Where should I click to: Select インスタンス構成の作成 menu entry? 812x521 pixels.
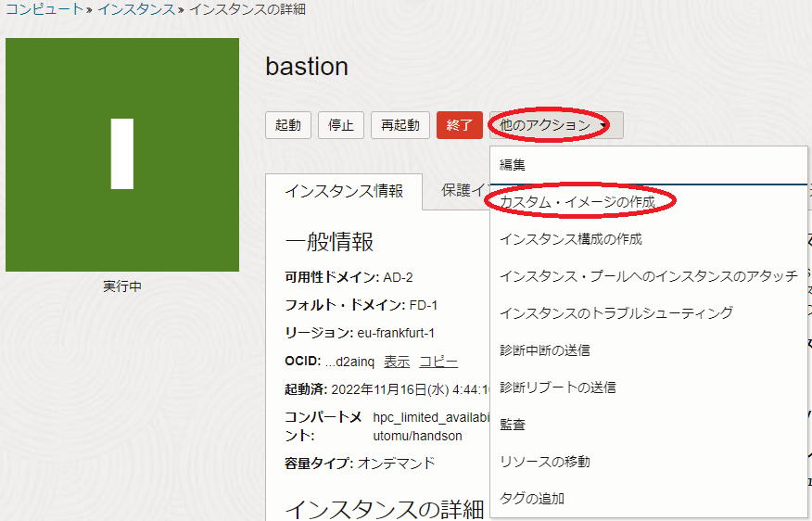tap(571, 239)
